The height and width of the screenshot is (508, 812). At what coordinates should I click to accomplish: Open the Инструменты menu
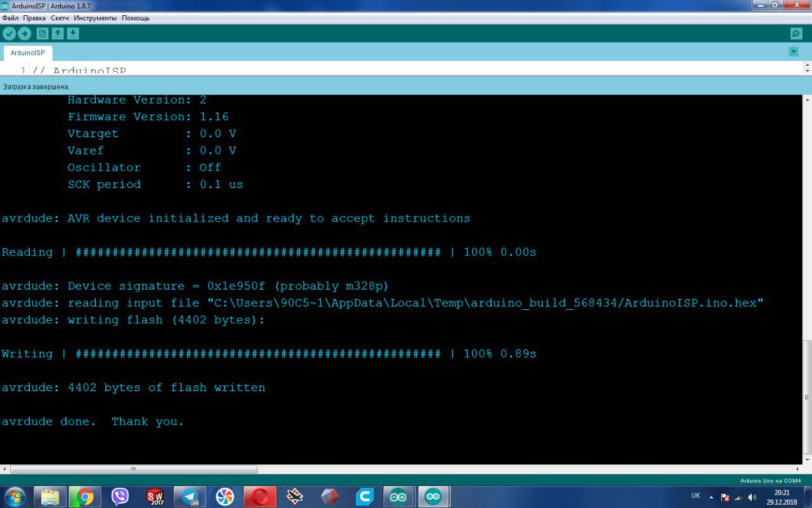[95, 18]
